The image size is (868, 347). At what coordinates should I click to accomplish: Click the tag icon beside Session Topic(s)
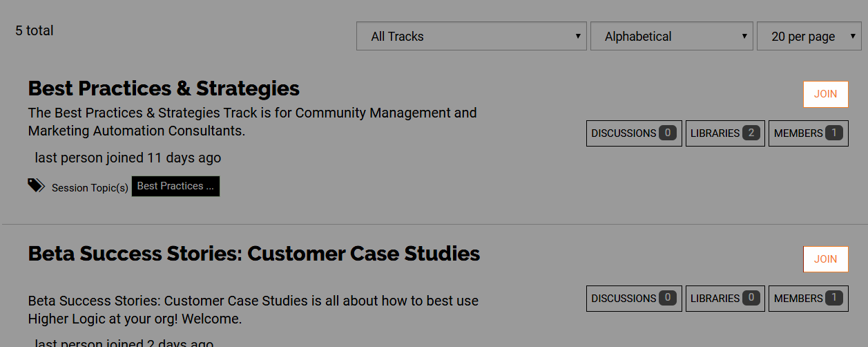tap(36, 185)
